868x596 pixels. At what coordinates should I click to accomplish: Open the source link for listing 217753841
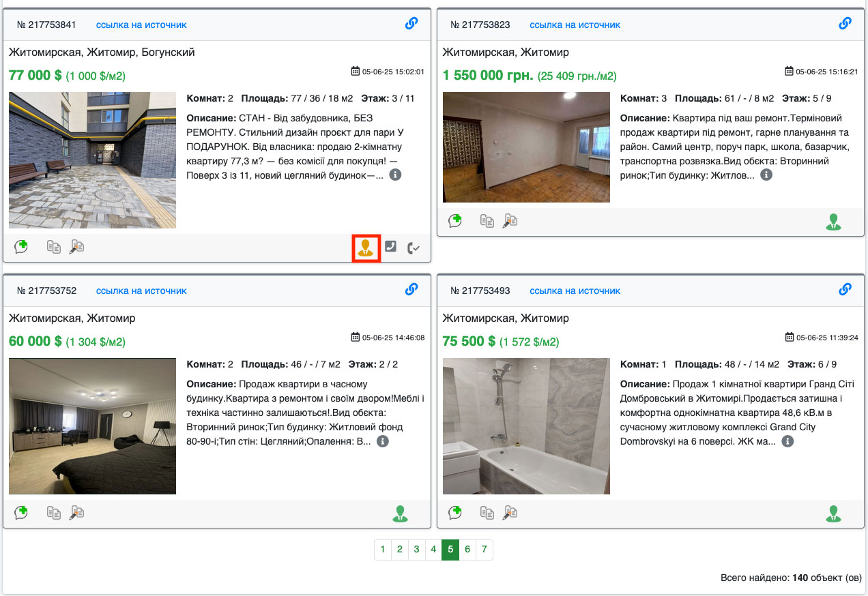coord(141,25)
